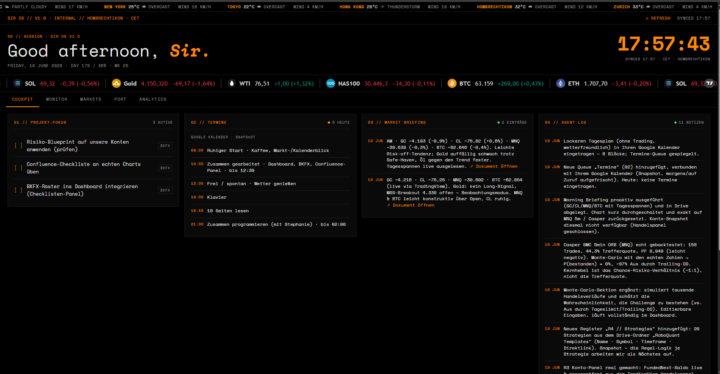Check off BKFX-Roster ins Dashboard task
Image resolution: width=720 pixels, height=374 pixels.
[x=18, y=190]
